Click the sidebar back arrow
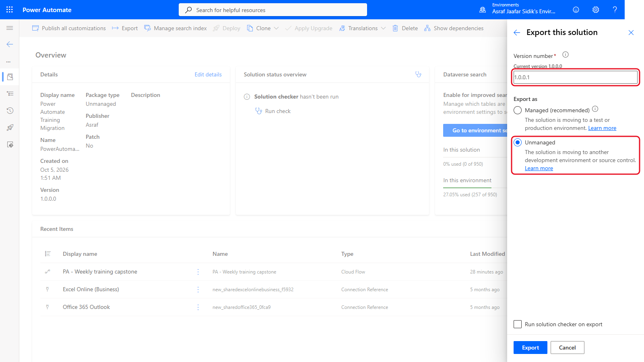644x362 pixels. [x=10, y=44]
